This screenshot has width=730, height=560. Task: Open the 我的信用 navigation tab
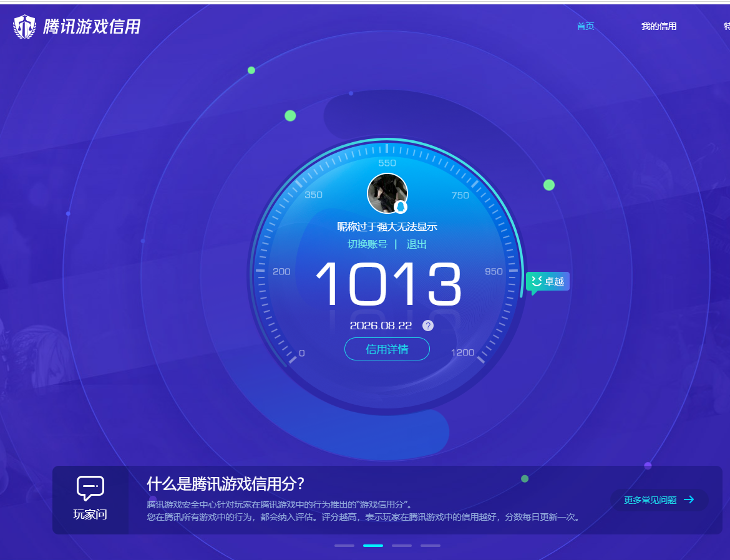click(659, 26)
